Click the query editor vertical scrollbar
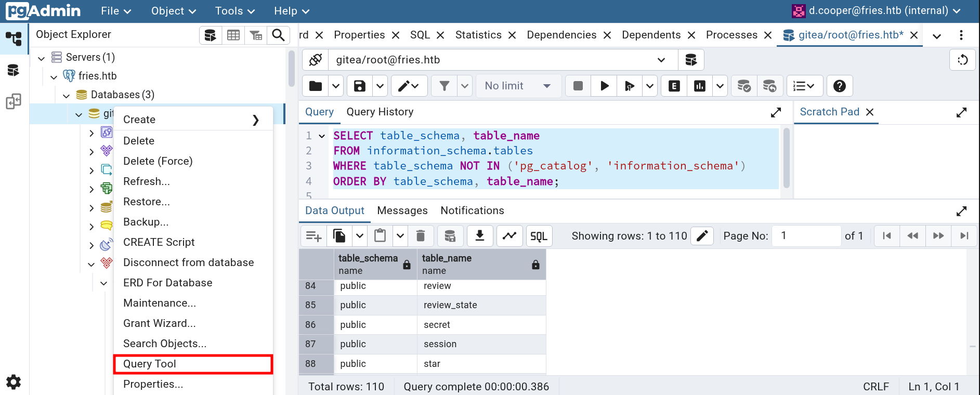 click(786, 158)
